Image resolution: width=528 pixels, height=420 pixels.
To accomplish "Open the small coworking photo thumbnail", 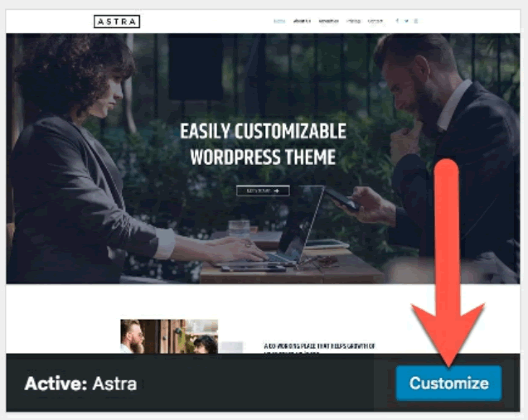I will tap(169, 336).
